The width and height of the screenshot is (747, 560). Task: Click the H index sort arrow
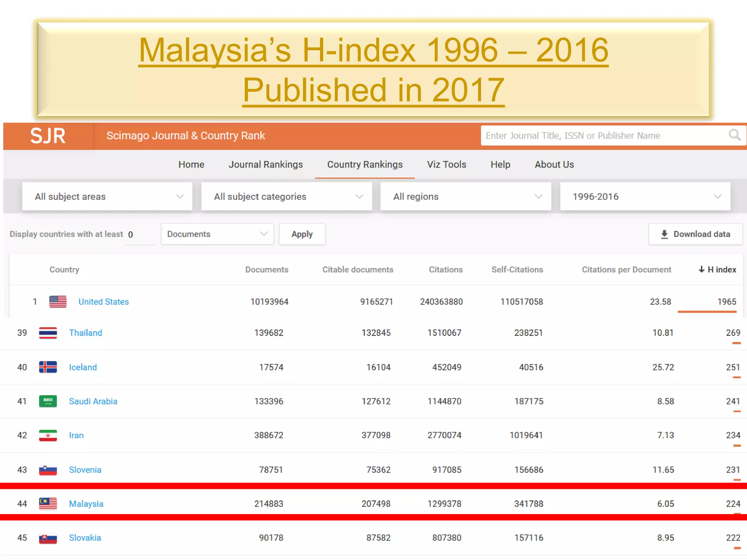coord(701,269)
